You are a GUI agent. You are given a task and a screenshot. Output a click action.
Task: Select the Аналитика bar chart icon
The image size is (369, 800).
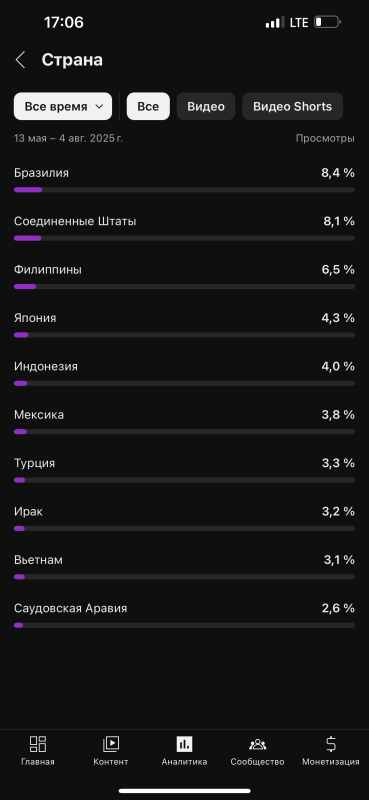coord(184,744)
